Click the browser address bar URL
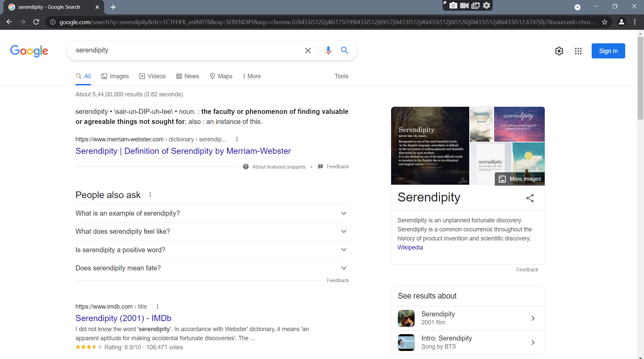 [327, 22]
